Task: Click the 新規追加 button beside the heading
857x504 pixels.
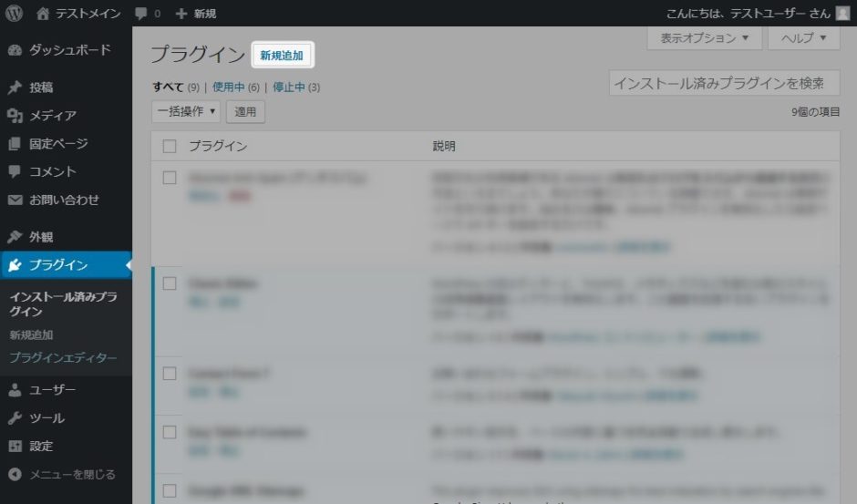Action: click(x=282, y=56)
